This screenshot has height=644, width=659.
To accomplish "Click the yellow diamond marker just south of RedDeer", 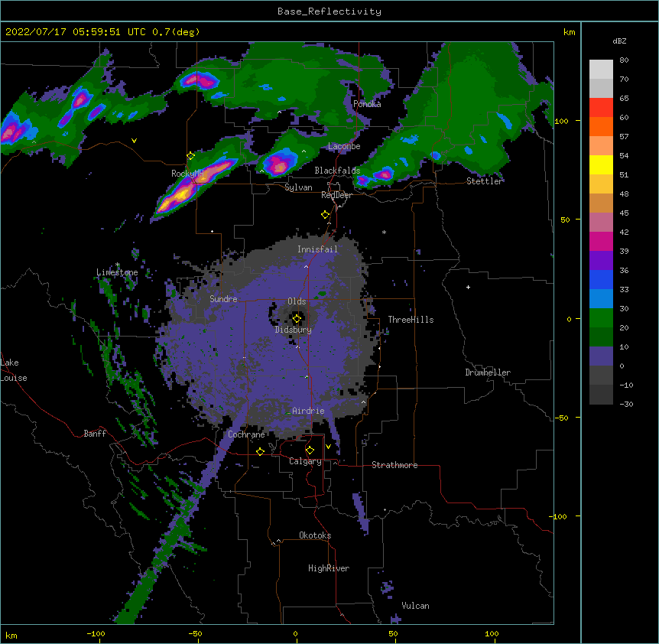I will click(325, 215).
